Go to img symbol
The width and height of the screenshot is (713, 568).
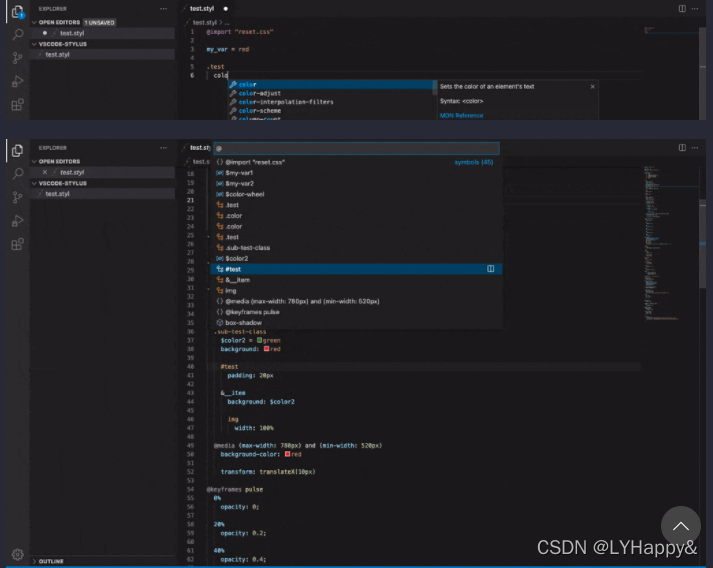356,291
